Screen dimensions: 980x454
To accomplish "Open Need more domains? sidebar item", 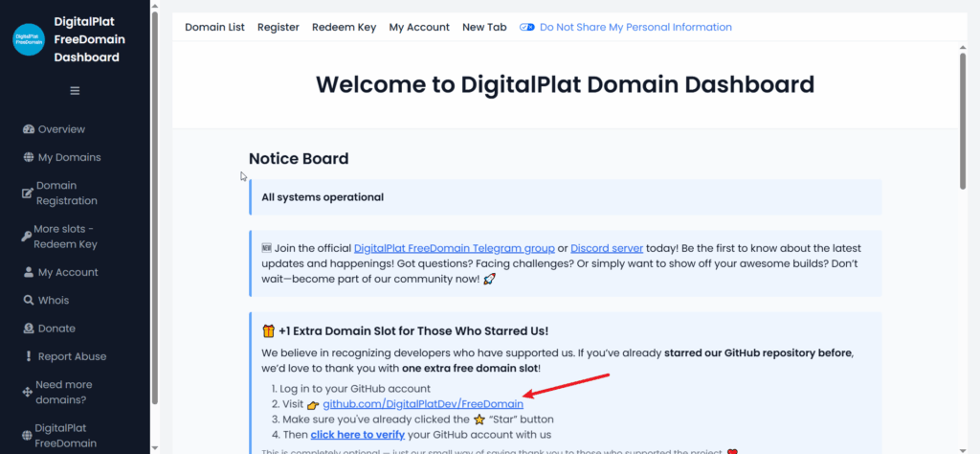I will [62, 392].
